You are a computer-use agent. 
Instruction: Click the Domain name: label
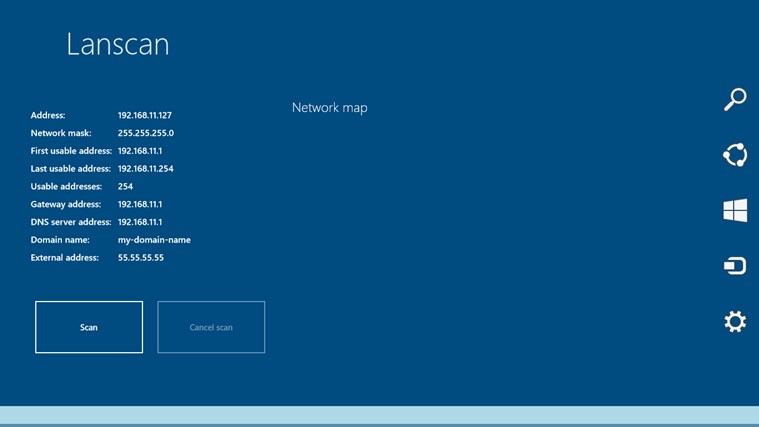[x=60, y=240]
